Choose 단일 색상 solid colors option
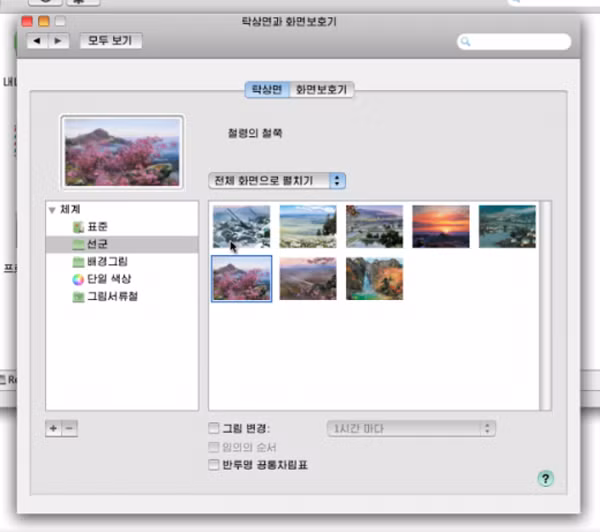Viewport: 600px width, 532px height. tap(110, 279)
